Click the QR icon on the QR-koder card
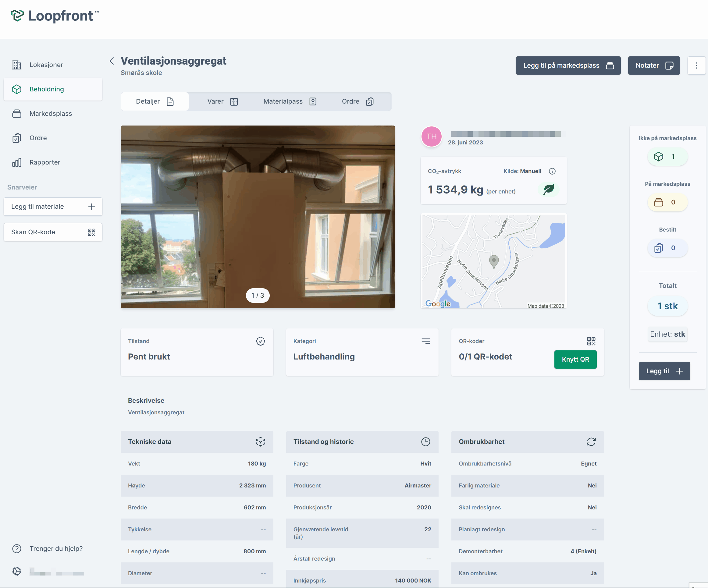708x588 pixels. (x=591, y=341)
